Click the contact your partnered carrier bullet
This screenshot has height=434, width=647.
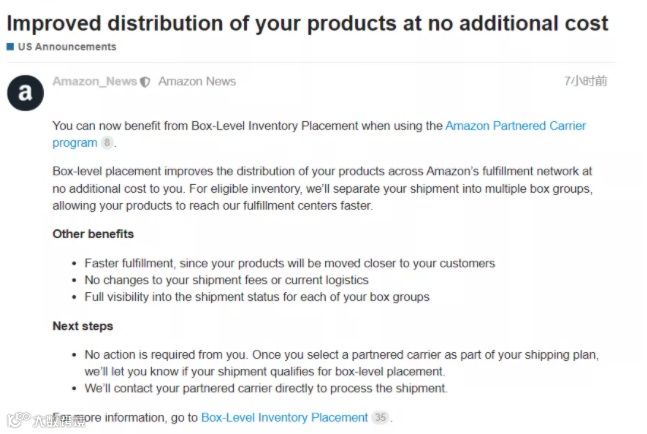pos(266,388)
